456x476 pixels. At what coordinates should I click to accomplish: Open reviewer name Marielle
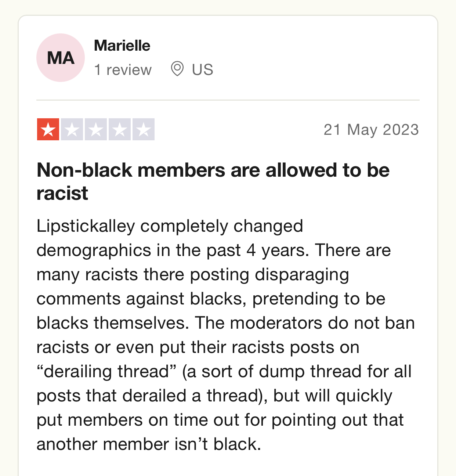[122, 46]
